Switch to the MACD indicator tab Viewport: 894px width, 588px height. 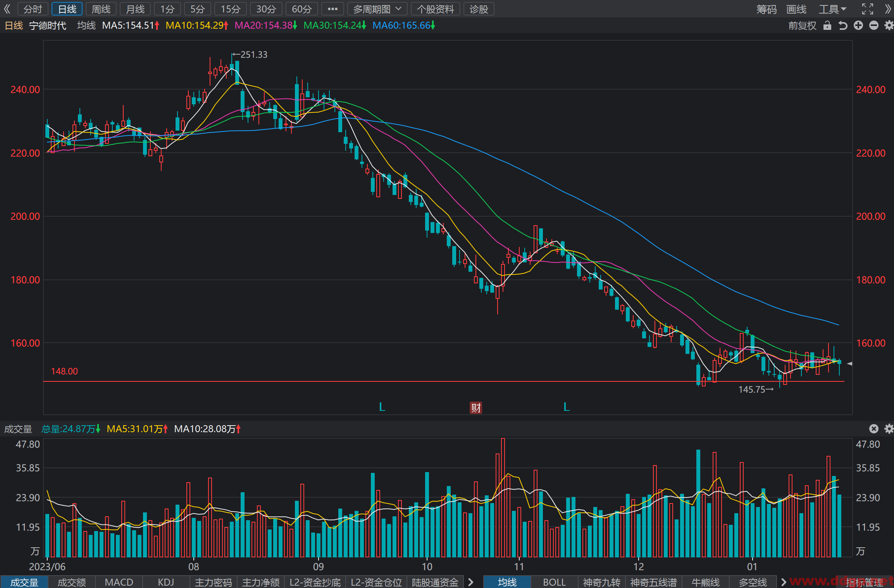pyautogui.click(x=119, y=582)
